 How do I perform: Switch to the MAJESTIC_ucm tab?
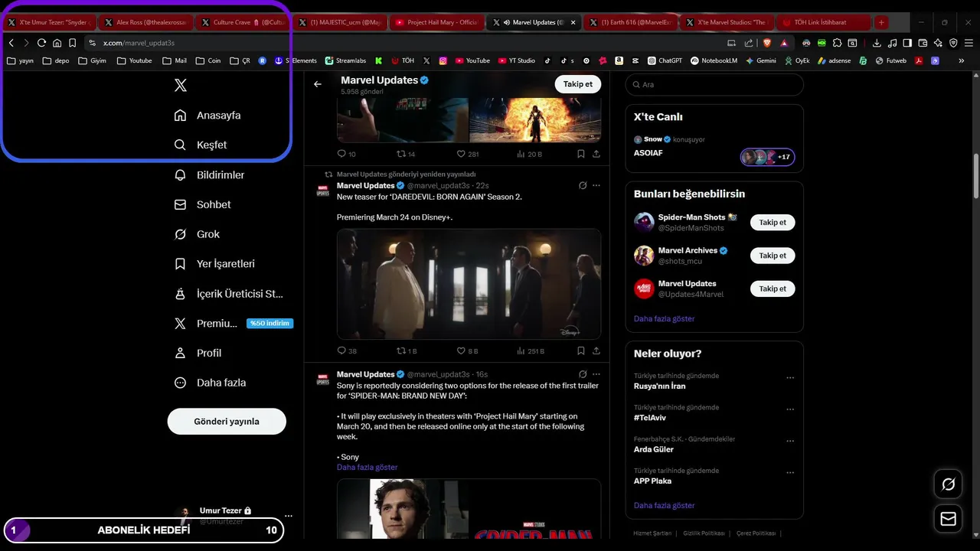click(x=338, y=22)
